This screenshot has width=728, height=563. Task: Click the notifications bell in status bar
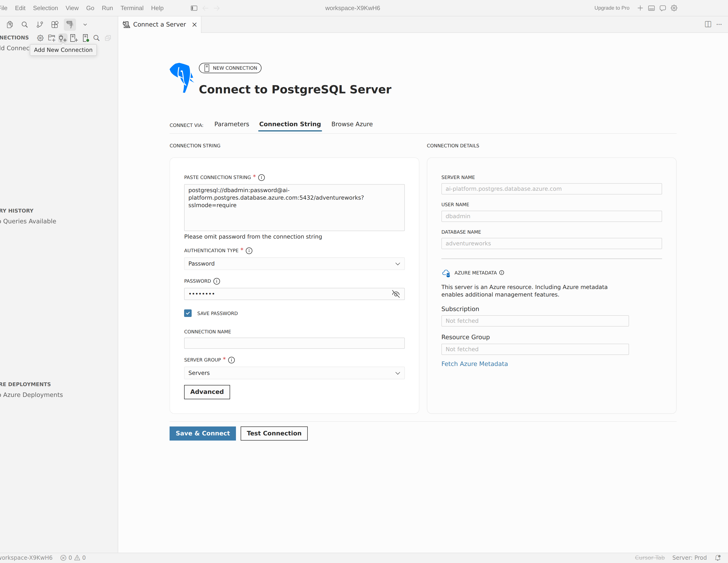(x=718, y=558)
